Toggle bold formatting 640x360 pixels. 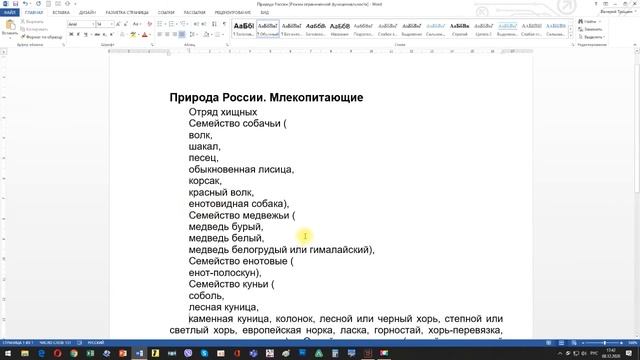(71, 35)
